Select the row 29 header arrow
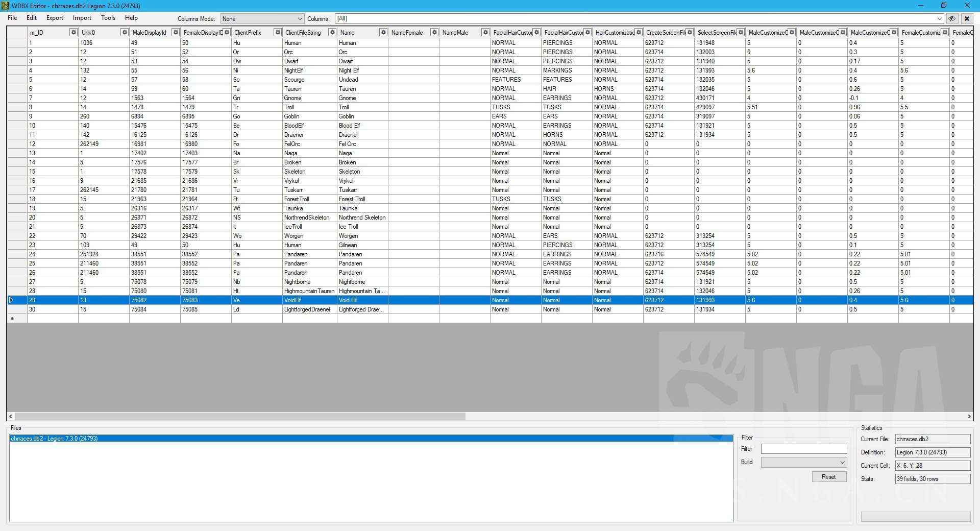Image resolution: width=980 pixels, height=531 pixels. pos(11,300)
